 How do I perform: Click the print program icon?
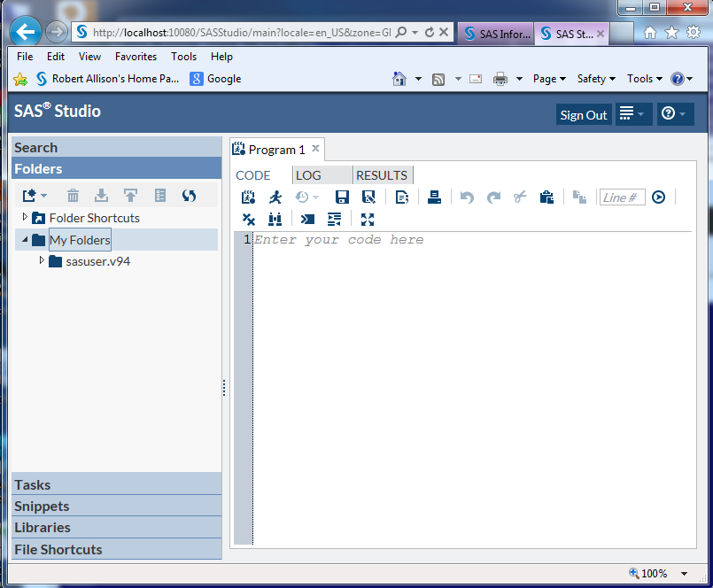click(434, 197)
